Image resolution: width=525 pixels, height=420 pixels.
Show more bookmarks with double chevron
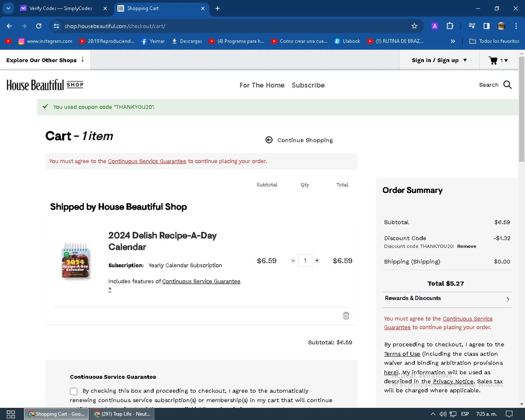point(453,41)
